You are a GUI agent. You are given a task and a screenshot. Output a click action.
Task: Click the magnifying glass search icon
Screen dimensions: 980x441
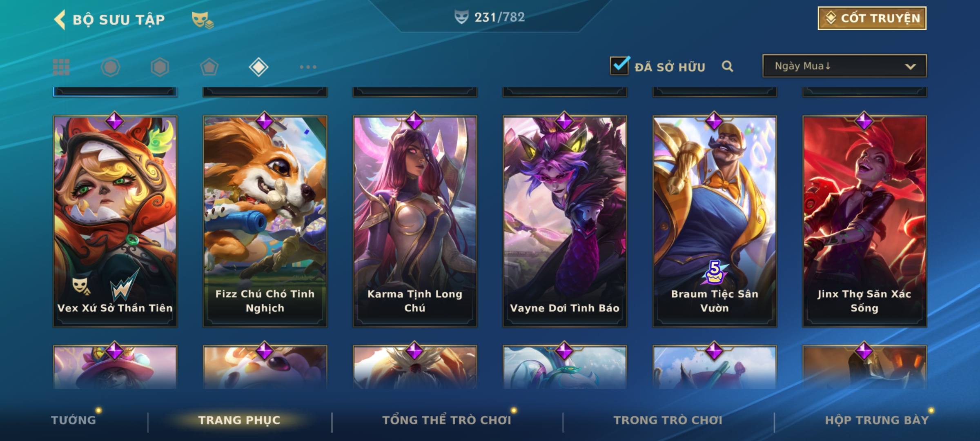[x=727, y=66]
